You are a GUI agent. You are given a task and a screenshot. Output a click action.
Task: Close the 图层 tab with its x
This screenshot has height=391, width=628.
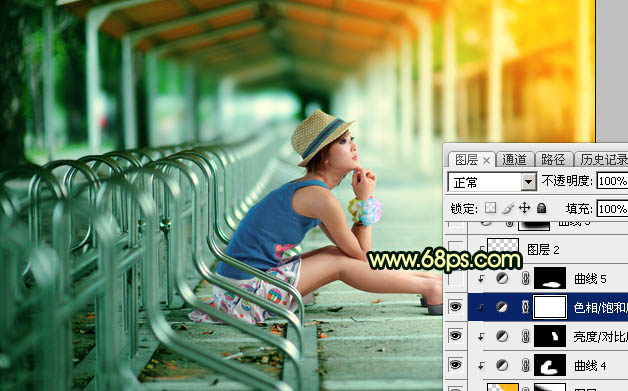[487, 161]
